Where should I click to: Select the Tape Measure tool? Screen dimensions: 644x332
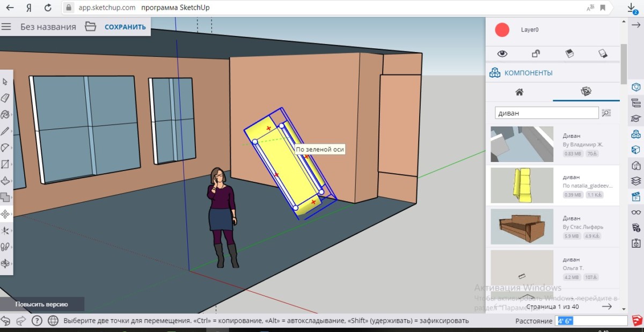pos(5,231)
